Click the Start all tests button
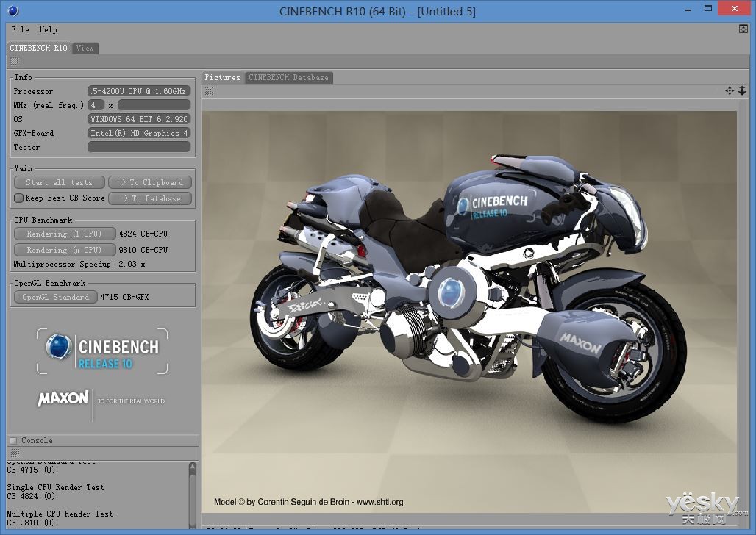This screenshot has width=756, height=535. (x=60, y=182)
